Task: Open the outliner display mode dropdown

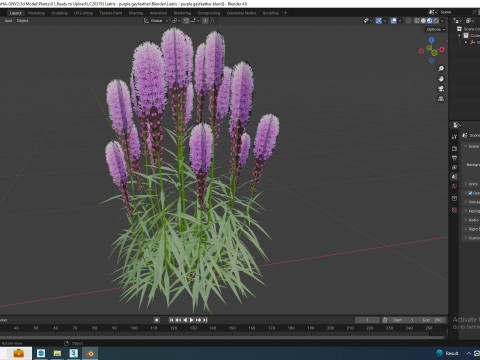Action: [457, 21]
